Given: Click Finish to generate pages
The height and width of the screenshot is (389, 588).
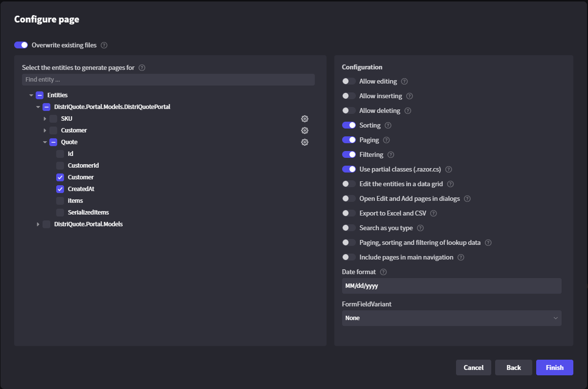Looking at the screenshot, I should coord(555,367).
